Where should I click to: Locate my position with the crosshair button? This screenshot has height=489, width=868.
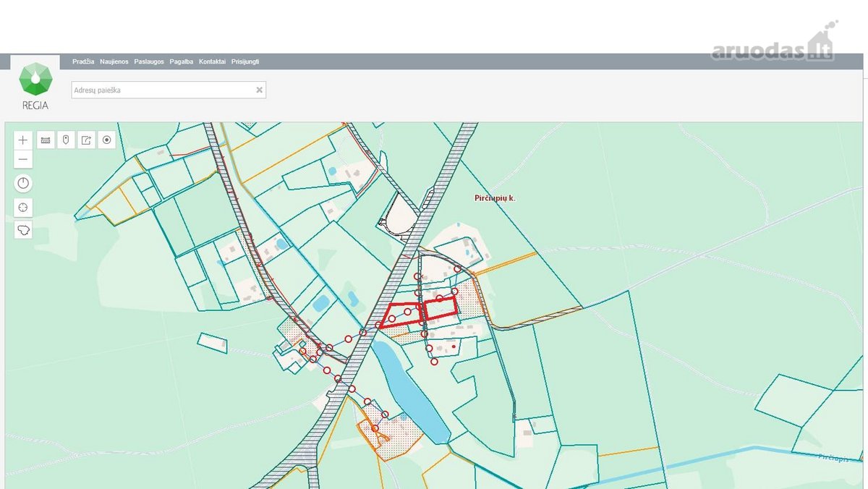click(23, 208)
